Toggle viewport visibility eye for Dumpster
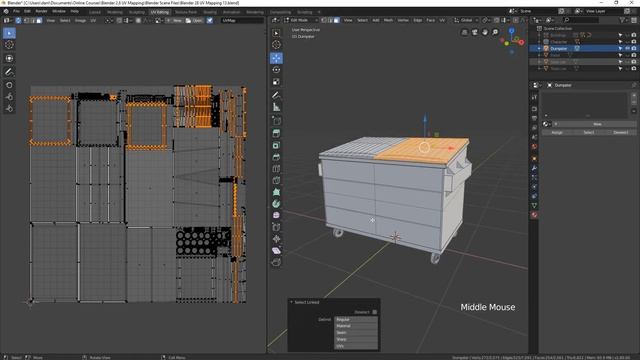640x360 pixels. (627, 48)
